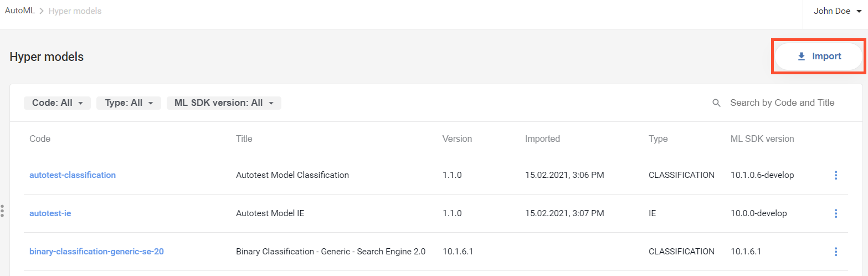
Task: Open the autotest-classification model link
Action: coord(73,175)
